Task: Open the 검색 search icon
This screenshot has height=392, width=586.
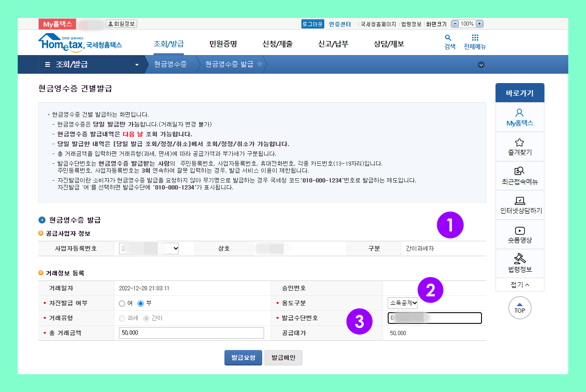Action: click(x=448, y=42)
